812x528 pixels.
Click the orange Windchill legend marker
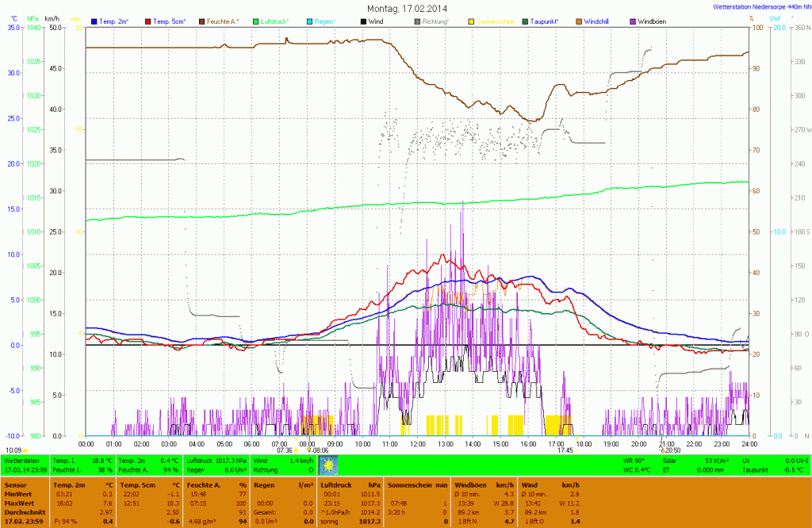(x=579, y=21)
